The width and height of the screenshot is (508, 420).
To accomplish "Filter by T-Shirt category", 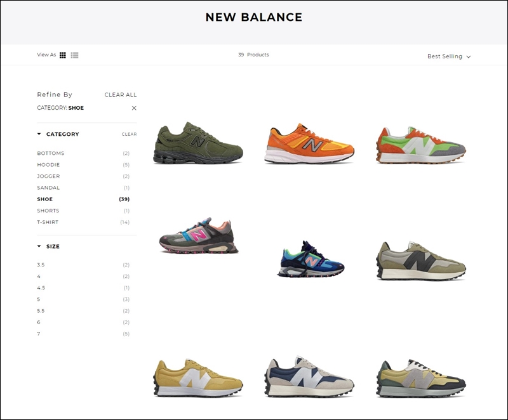I will pyautogui.click(x=48, y=222).
